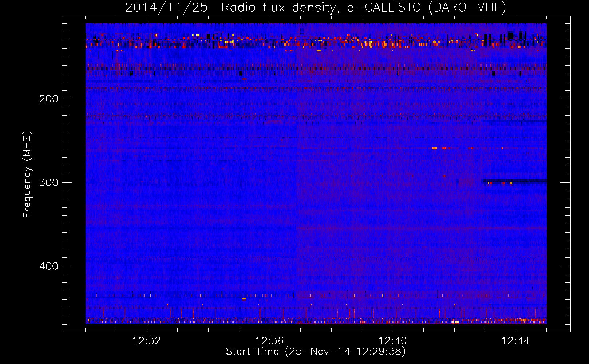Screen dimensions: 589x364
Task: Click the 200 frequency tick label
Action: [49, 99]
